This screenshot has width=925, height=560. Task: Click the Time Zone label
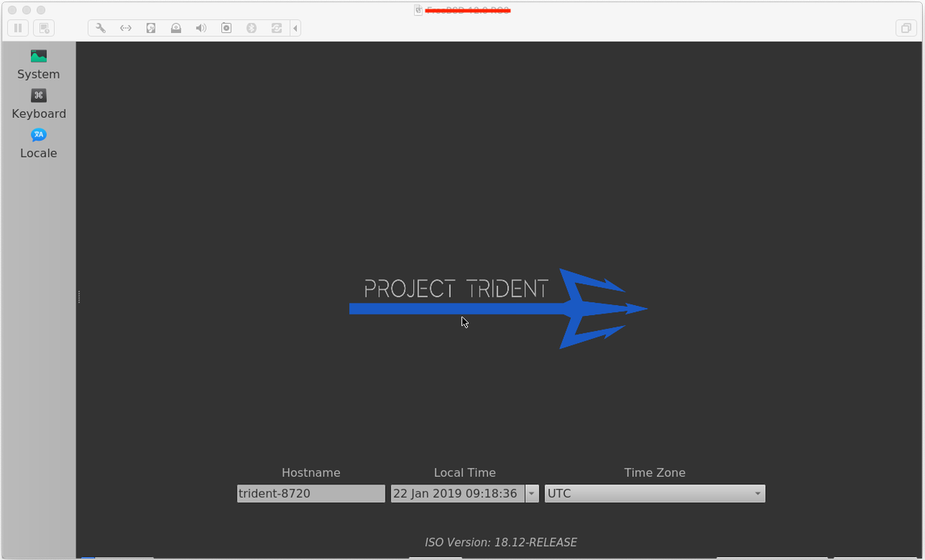654,473
